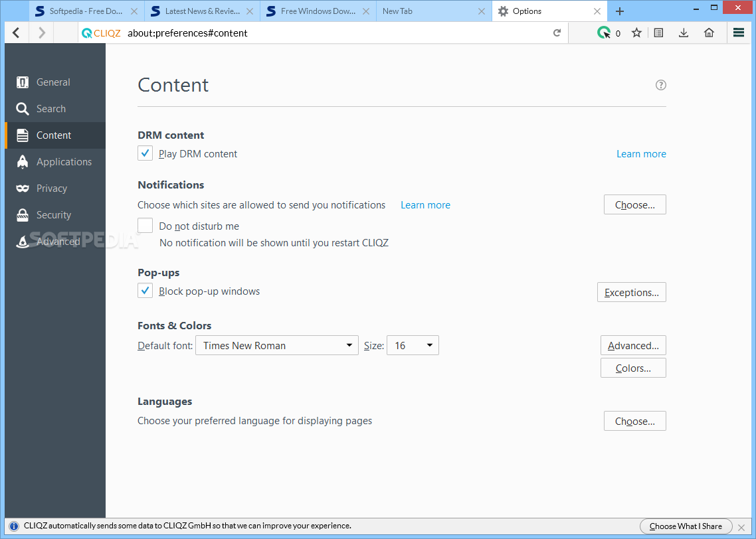This screenshot has width=756, height=539.
Task: Click Choose... button for Notifications
Action: click(634, 204)
